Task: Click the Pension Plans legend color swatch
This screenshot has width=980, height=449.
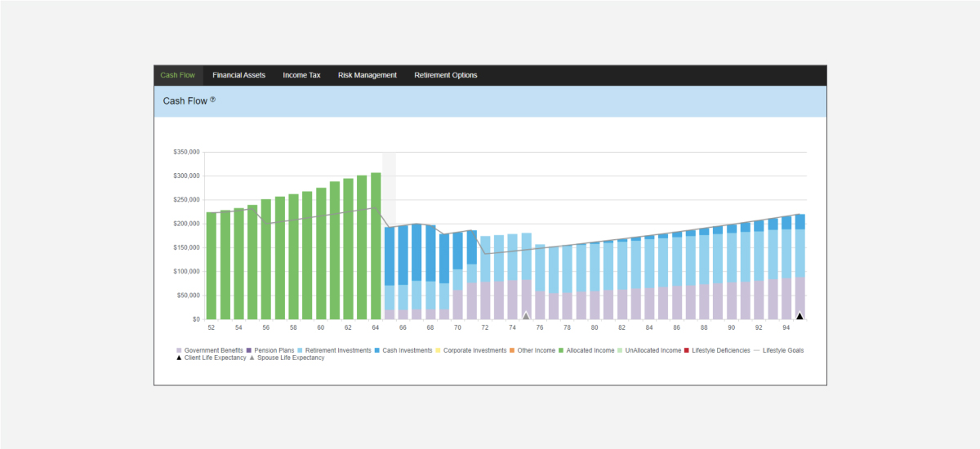Action: coord(249,350)
